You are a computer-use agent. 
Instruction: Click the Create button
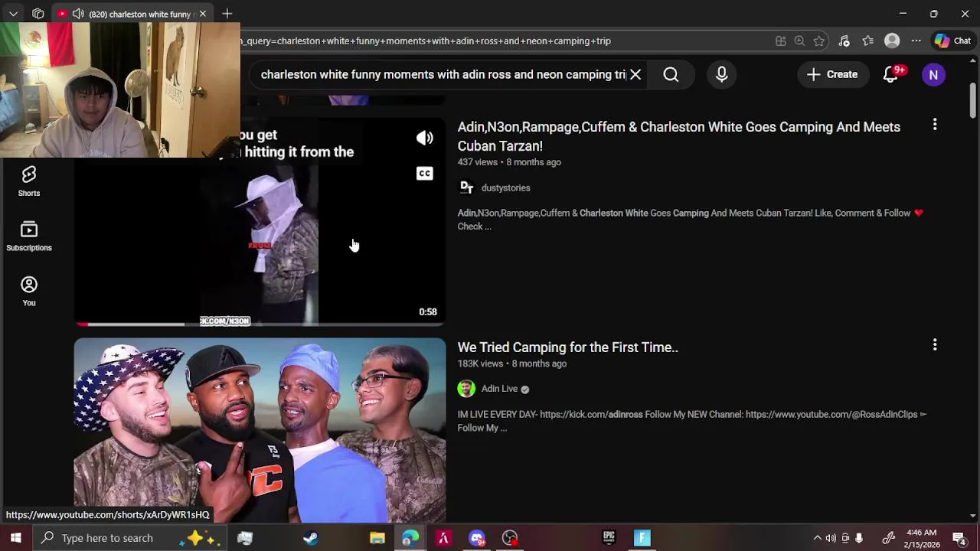coord(832,74)
